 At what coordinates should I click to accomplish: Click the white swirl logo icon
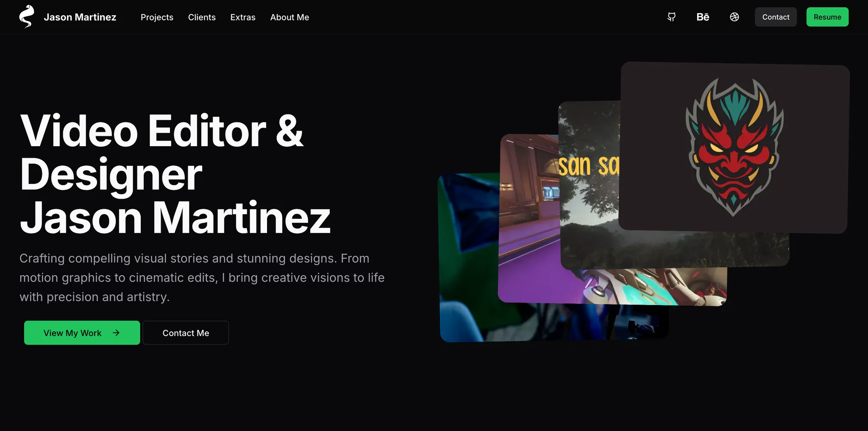coord(27,17)
